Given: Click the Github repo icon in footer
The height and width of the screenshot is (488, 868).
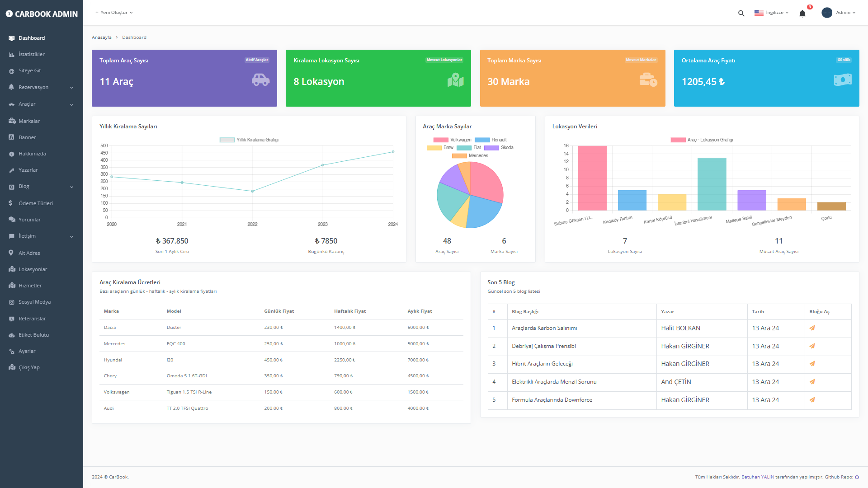Looking at the screenshot, I should [857, 477].
